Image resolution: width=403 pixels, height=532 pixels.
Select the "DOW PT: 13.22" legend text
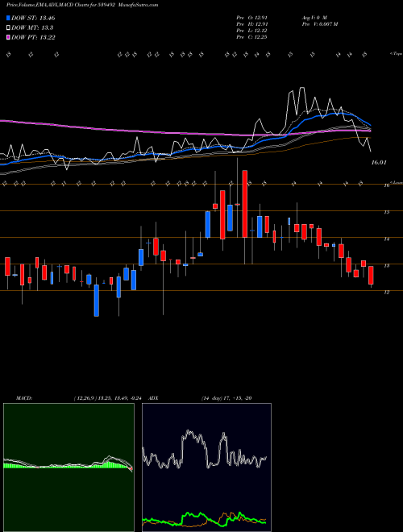coord(33,37)
